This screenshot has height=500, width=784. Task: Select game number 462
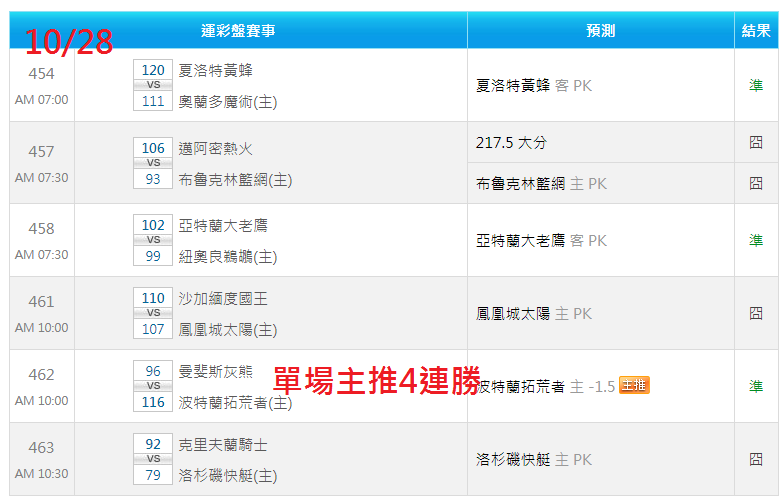point(41,375)
